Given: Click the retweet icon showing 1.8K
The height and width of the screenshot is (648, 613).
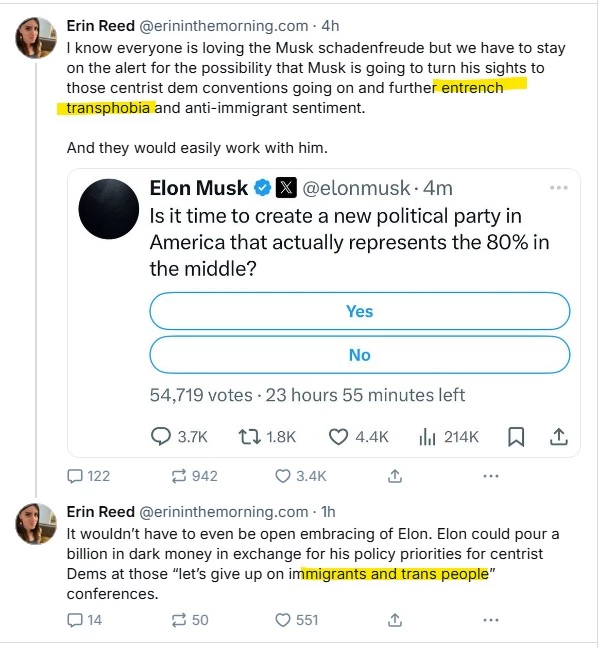Looking at the screenshot, I should (x=250, y=437).
